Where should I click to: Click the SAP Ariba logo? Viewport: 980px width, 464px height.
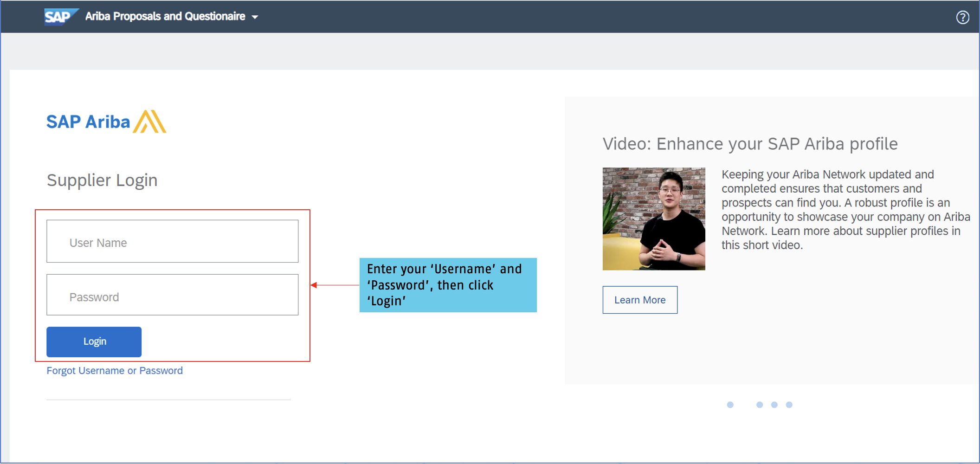click(x=106, y=122)
